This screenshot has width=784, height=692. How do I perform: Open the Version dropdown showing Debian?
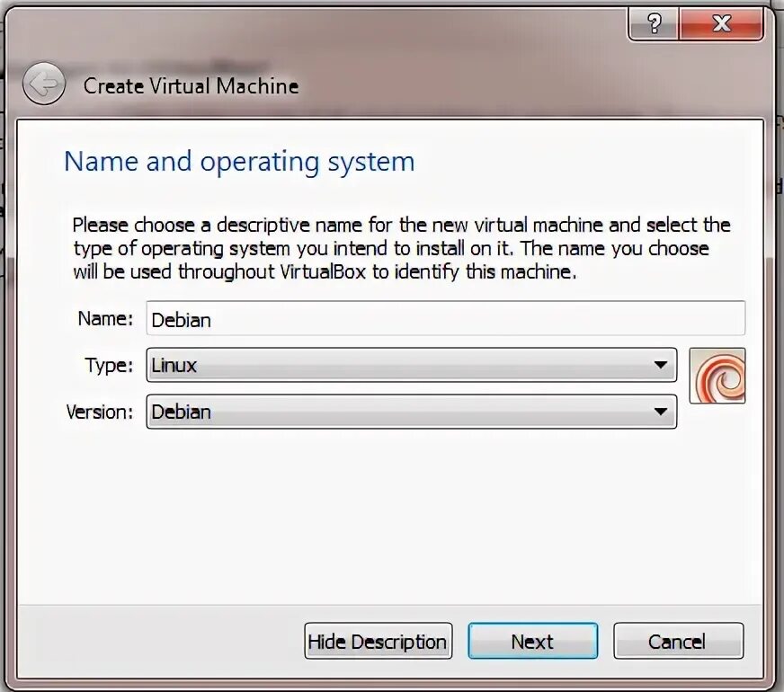click(x=412, y=412)
